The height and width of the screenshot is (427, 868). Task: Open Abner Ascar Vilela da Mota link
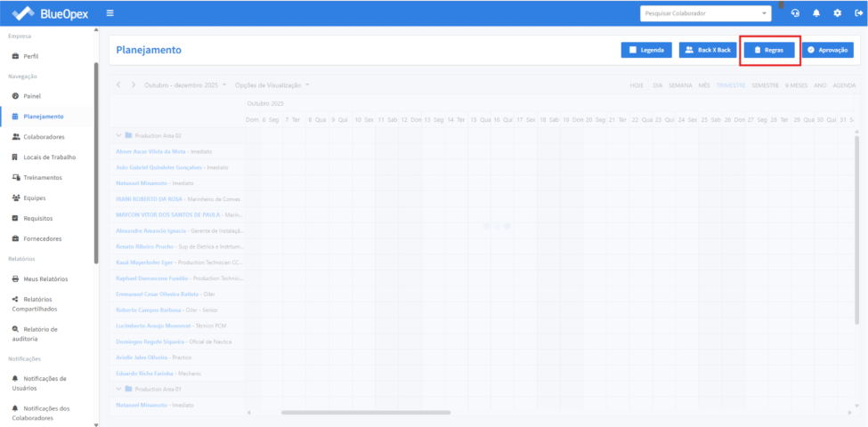coord(151,151)
